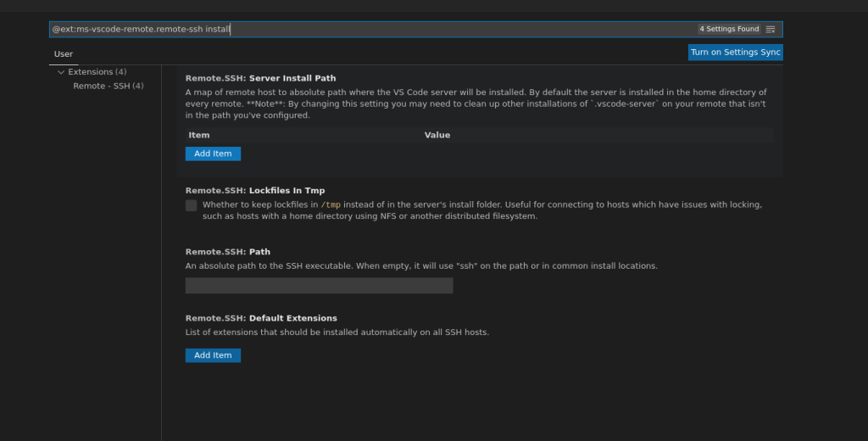
Task: Collapse the Extensions tree chevron
Action: point(61,72)
